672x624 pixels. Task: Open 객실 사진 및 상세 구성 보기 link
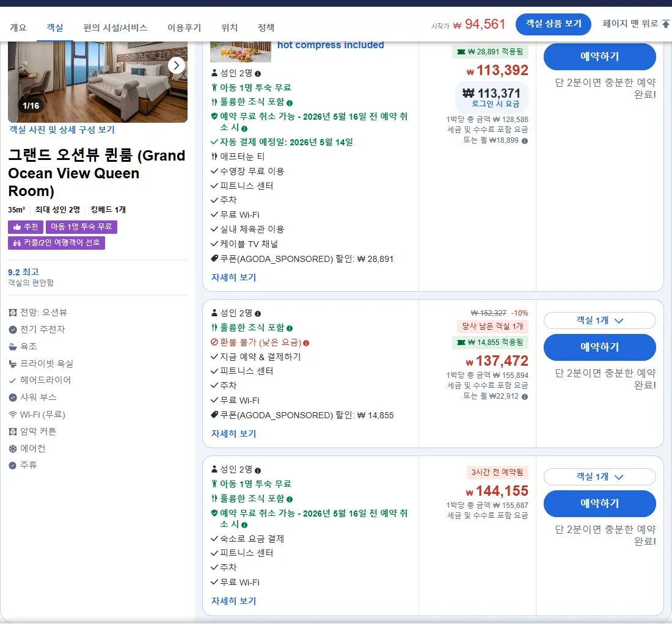(62, 130)
